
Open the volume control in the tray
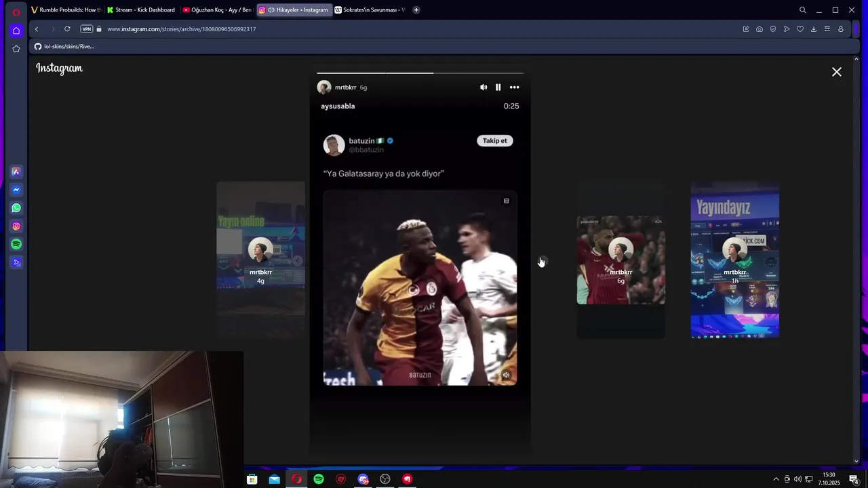[797, 479]
